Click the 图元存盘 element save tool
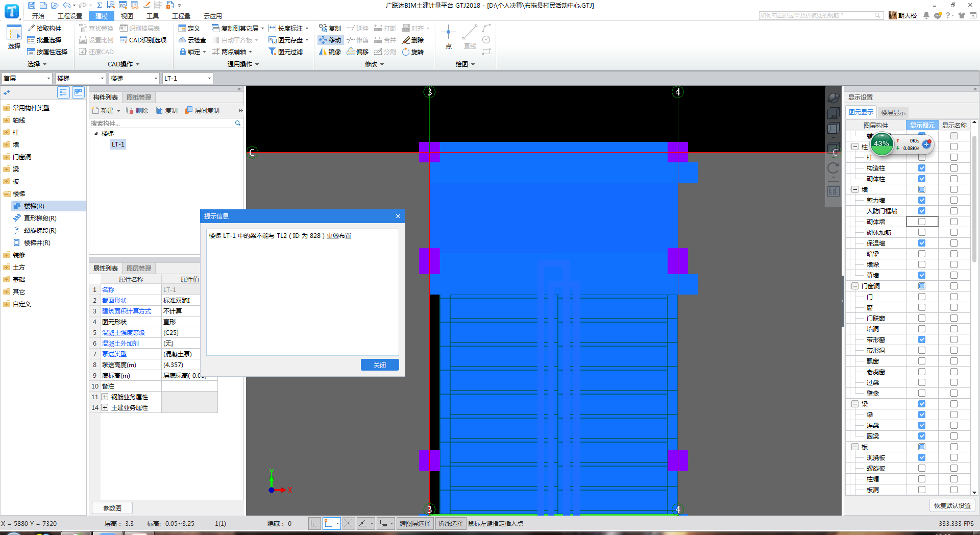 (288, 40)
